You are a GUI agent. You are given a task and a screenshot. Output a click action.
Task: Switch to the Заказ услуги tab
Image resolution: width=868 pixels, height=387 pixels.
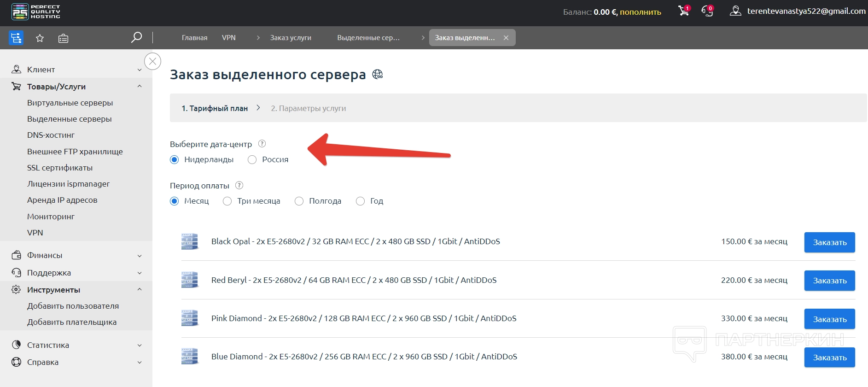point(291,38)
